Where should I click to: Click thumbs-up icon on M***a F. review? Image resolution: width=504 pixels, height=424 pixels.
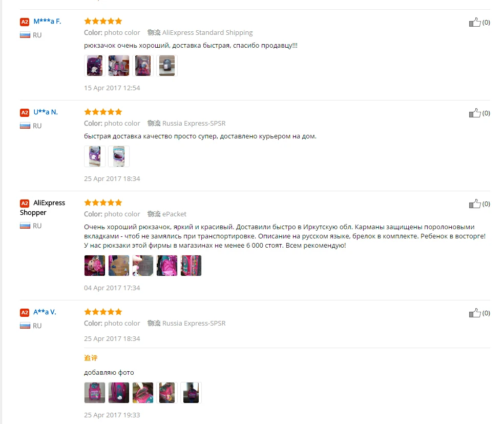(475, 22)
